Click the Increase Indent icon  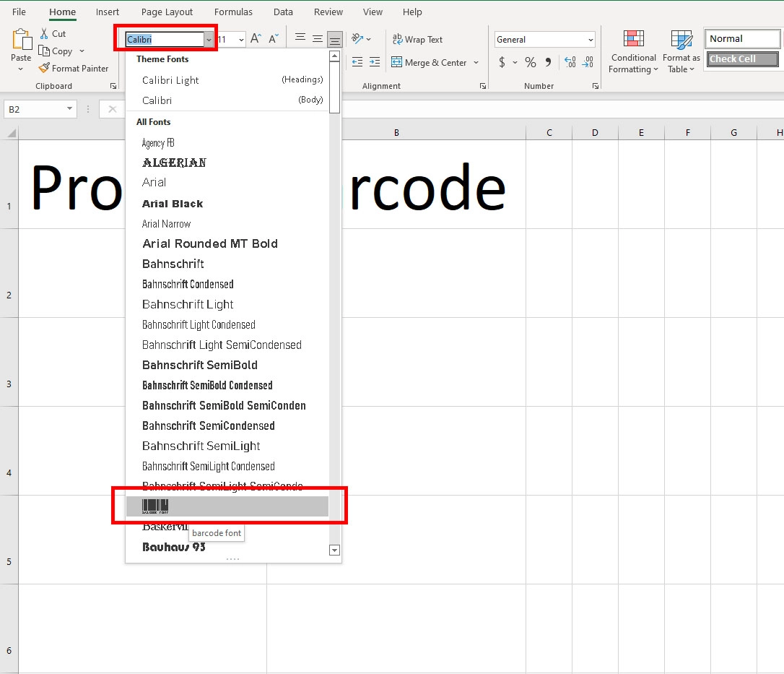tap(375, 63)
